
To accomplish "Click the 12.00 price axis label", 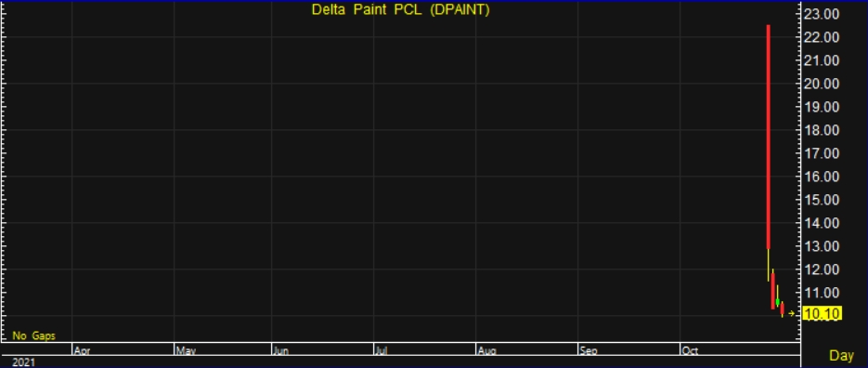I will [821, 269].
